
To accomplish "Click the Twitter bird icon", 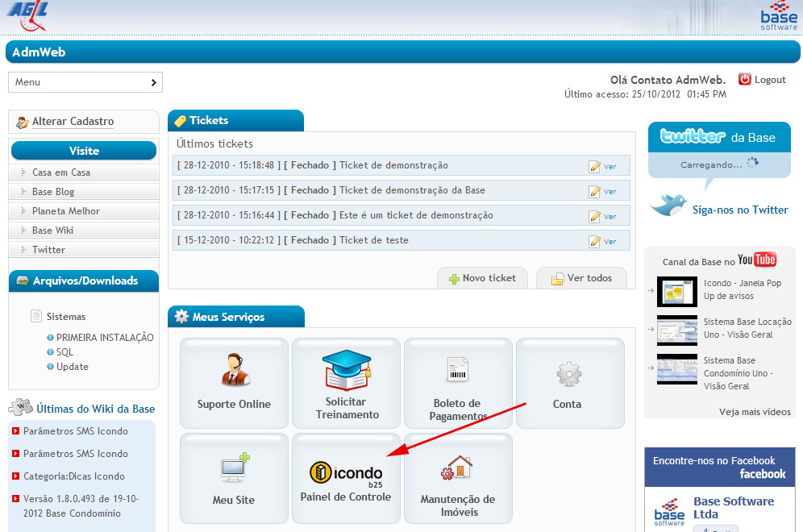I will tap(668, 205).
